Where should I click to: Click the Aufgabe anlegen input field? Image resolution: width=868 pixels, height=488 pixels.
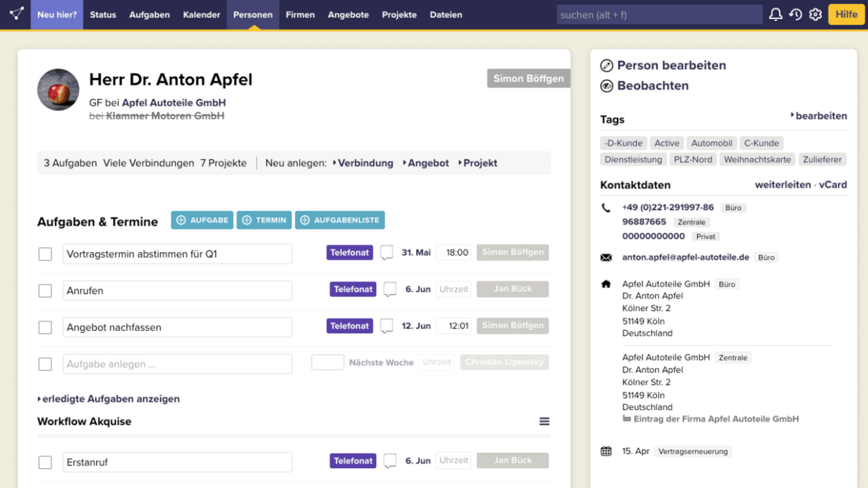click(177, 364)
